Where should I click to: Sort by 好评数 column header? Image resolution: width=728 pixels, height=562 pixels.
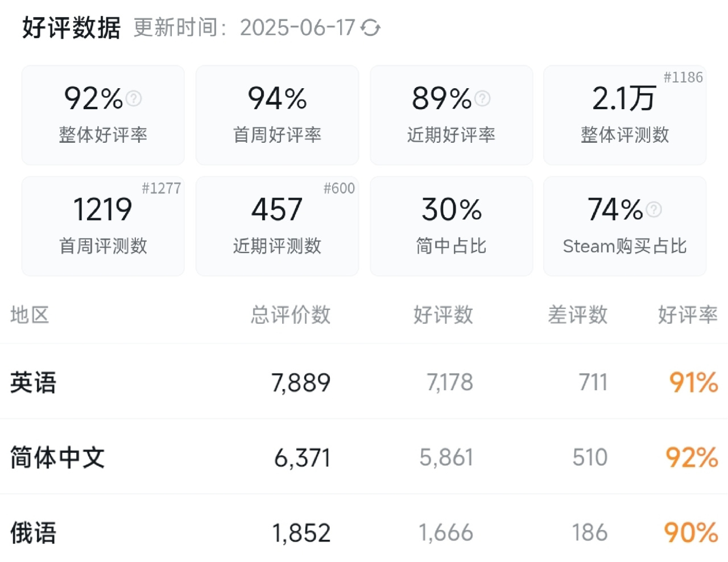443,315
